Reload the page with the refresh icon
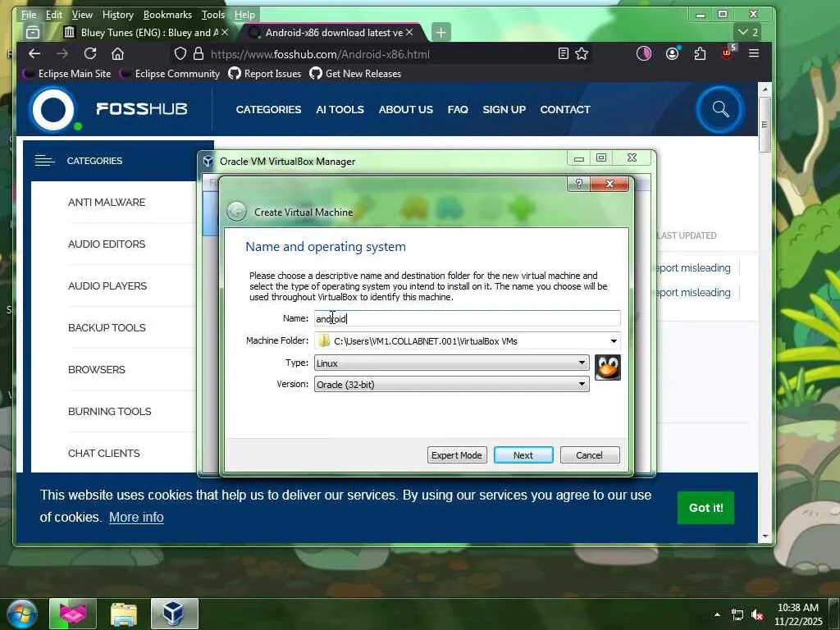Image resolution: width=840 pixels, height=630 pixels. 90,53
